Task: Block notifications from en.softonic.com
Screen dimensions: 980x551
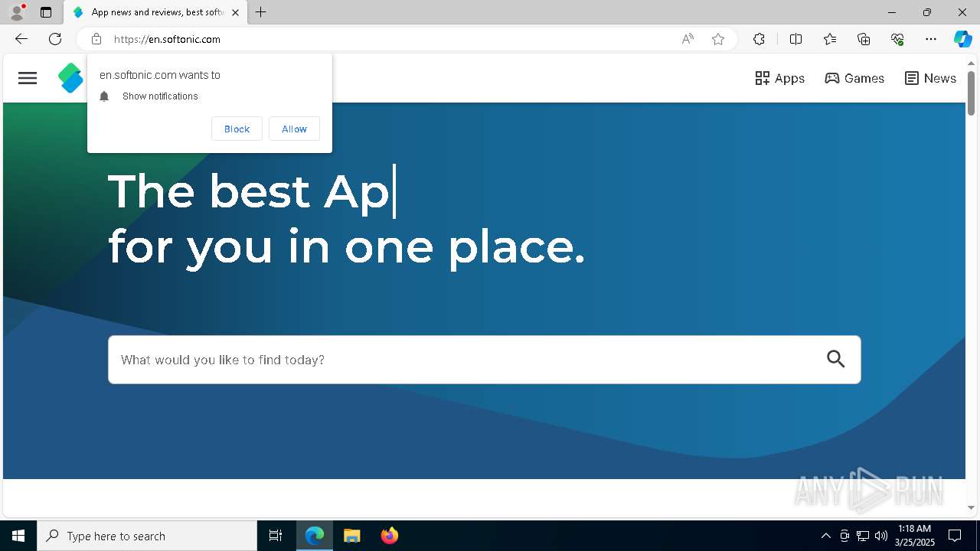Action: pyautogui.click(x=237, y=129)
